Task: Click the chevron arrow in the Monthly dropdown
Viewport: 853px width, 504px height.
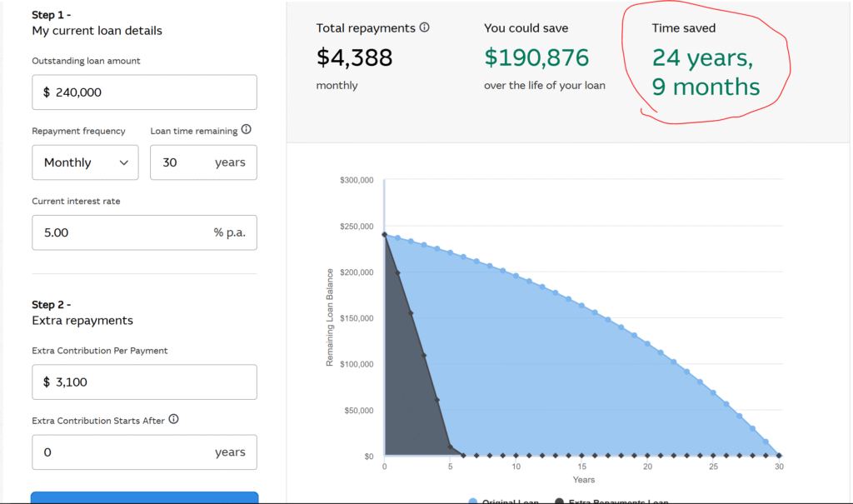Action: click(124, 162)
